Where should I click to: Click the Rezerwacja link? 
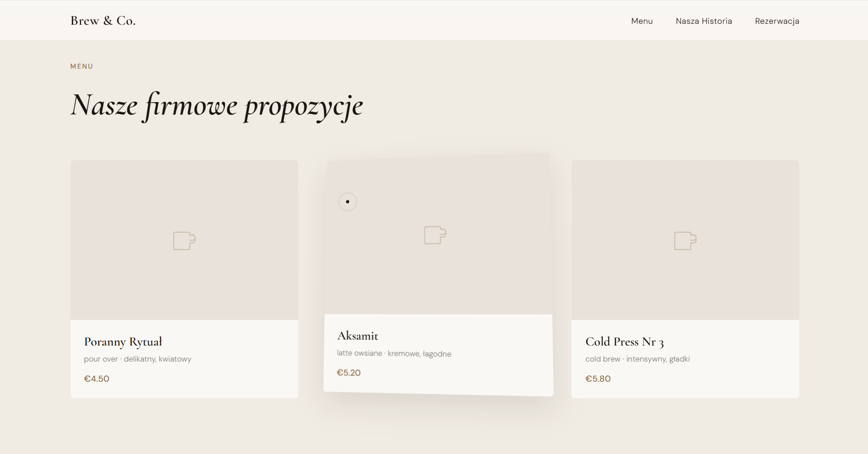777,21
